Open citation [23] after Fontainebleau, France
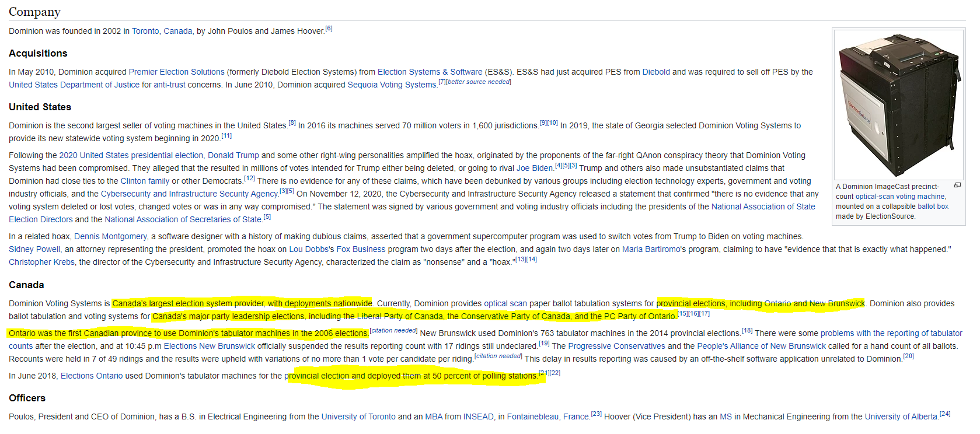Screen dimensions: 980x434 click(596, 414)
